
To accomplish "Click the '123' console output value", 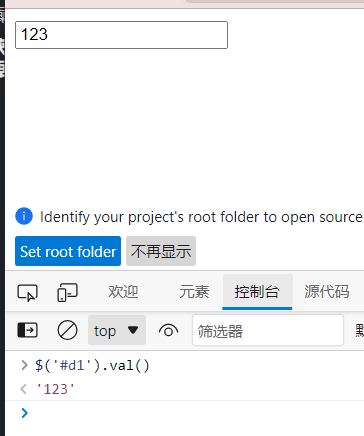I will (55, 389).
